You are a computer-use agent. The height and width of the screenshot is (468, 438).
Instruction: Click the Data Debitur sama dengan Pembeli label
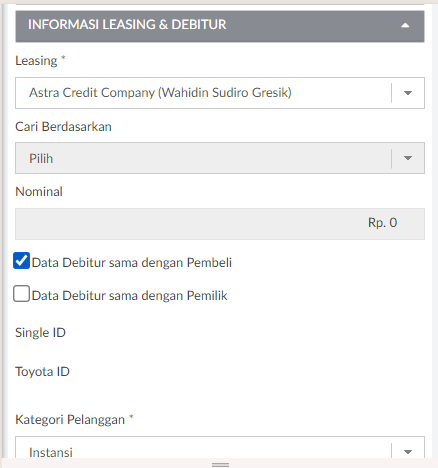(132, 263)
